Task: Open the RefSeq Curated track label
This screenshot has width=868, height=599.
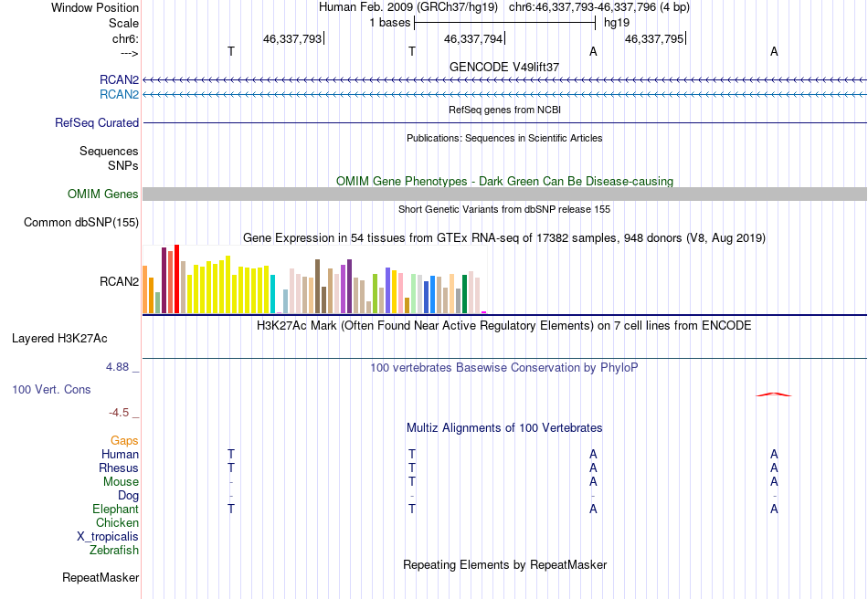Action: [x=97, y=122]
